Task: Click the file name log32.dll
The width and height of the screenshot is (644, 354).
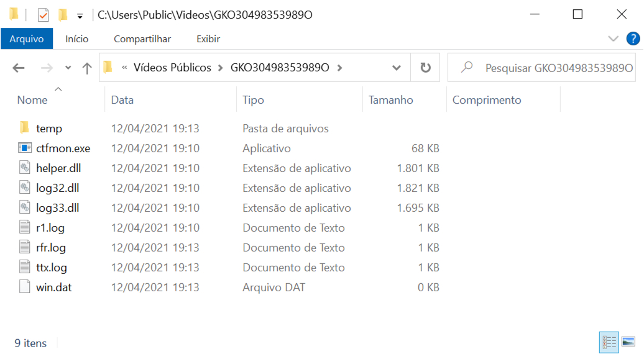Action: (57, 188)
